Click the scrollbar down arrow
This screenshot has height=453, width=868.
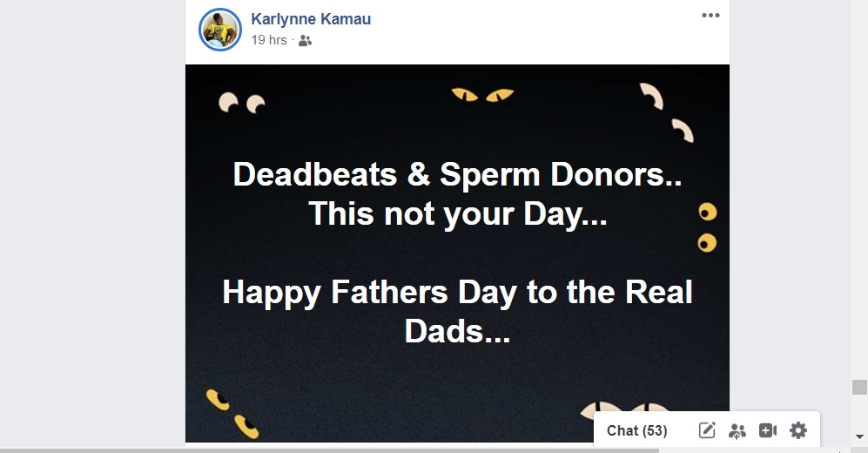tap(859, 437)
